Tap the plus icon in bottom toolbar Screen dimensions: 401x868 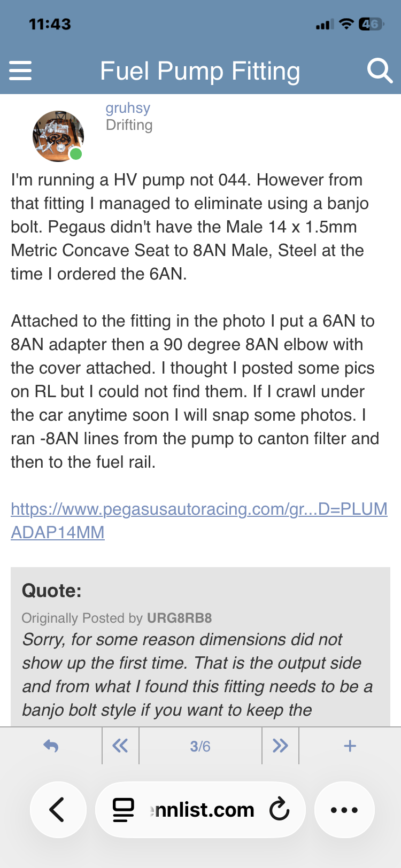point(350,746)
